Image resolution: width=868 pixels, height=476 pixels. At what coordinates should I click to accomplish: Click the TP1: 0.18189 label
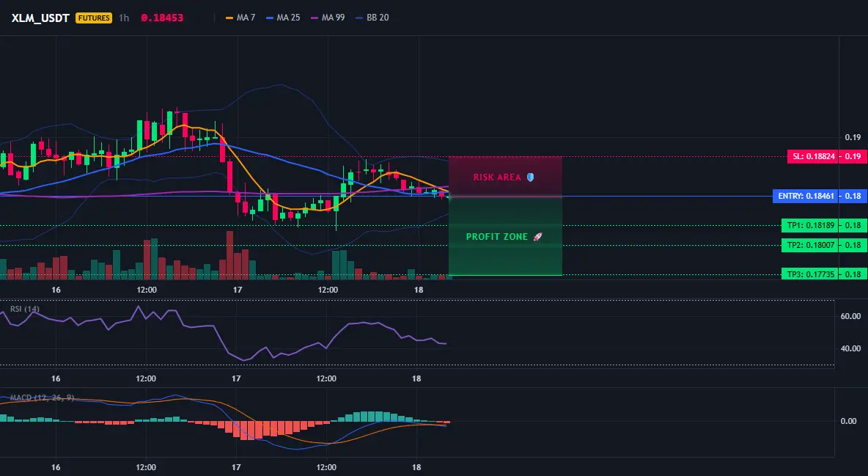click(x=809, y=226)
